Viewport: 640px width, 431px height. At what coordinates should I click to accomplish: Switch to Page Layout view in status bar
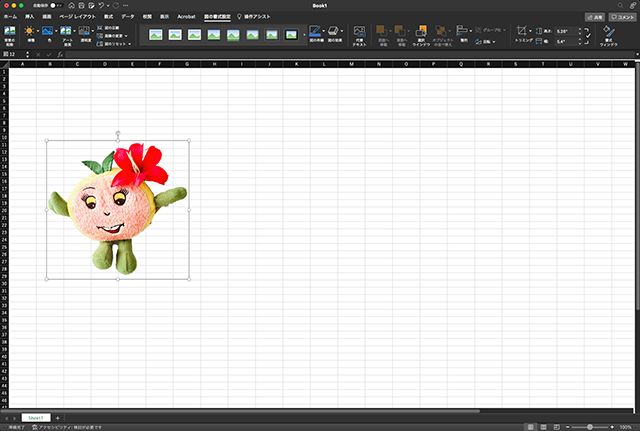point(541,426)
